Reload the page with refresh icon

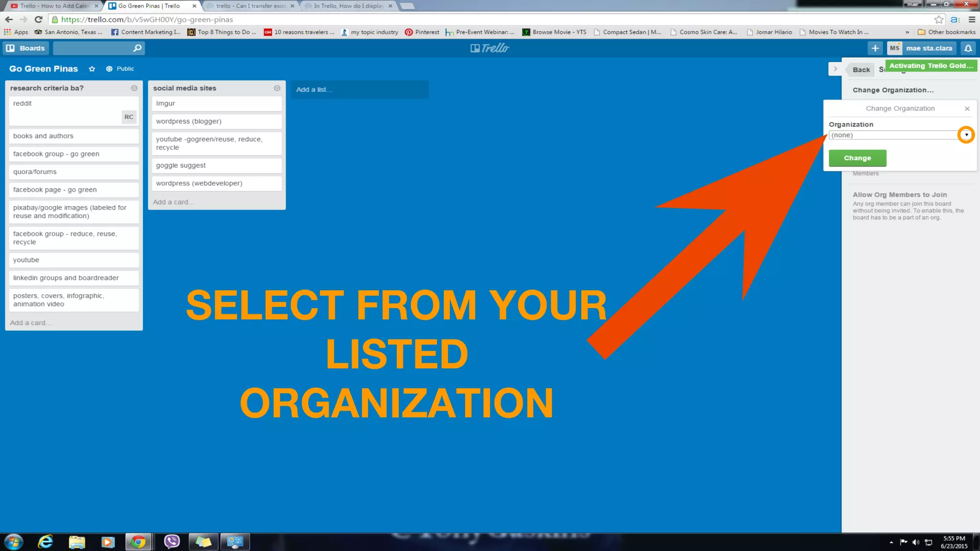click(39, 20)
